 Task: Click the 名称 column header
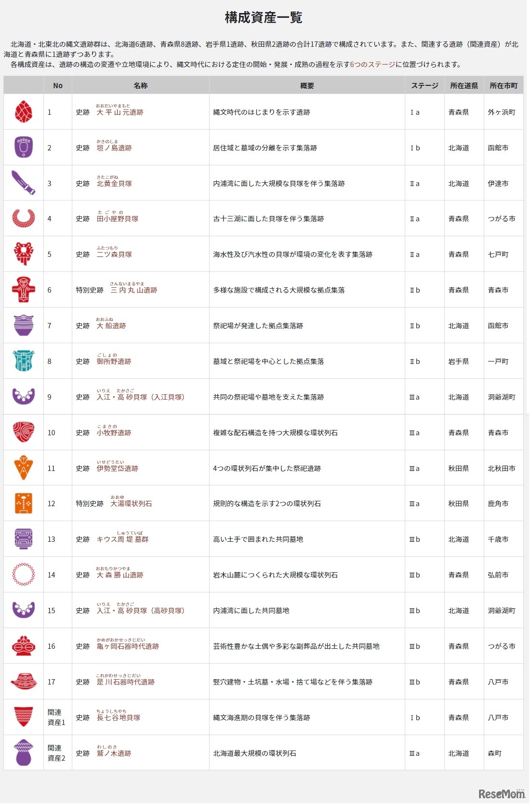140,86
